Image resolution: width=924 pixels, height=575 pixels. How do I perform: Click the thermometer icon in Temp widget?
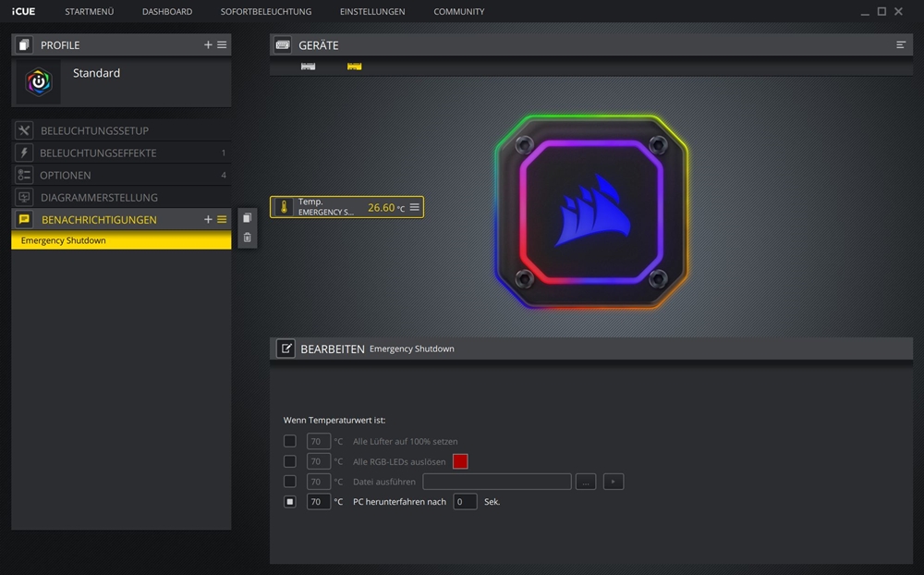tap(284, 207)
